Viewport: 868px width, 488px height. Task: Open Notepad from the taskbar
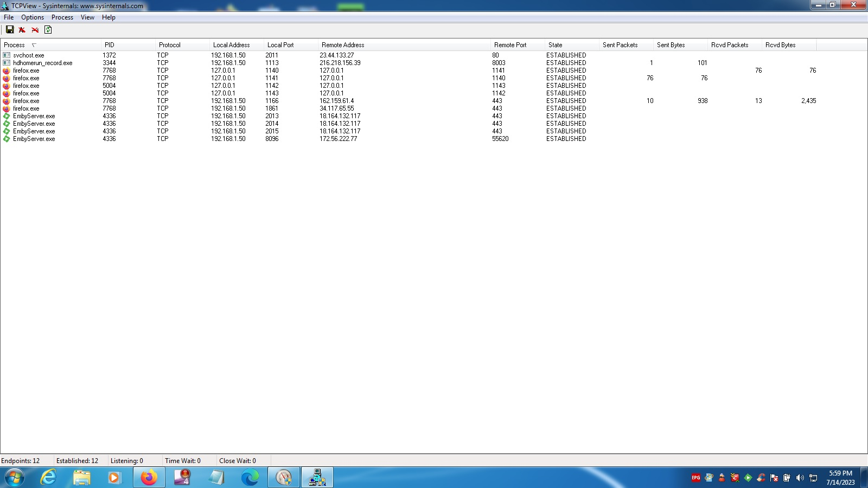(x=216, y=478)
